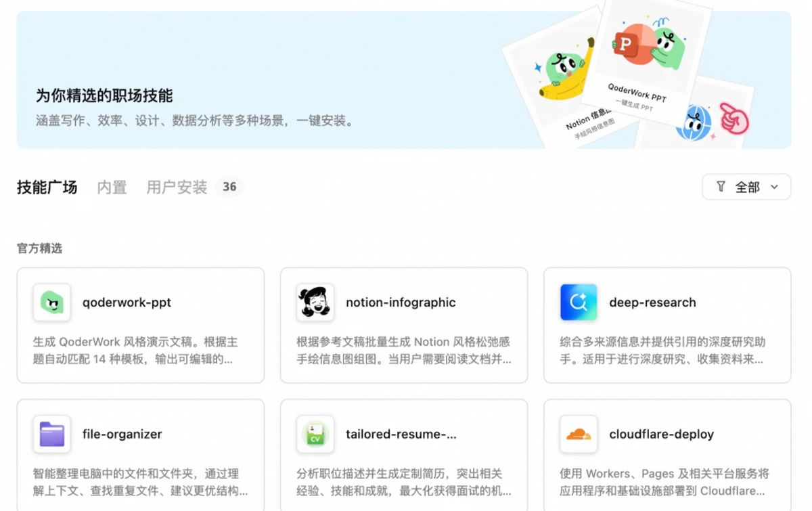This screenshot has height=511, width=812.
Task: Click the 为你精选的职场技能 heading
Action: pyautogui.click(x=104, y=95)
